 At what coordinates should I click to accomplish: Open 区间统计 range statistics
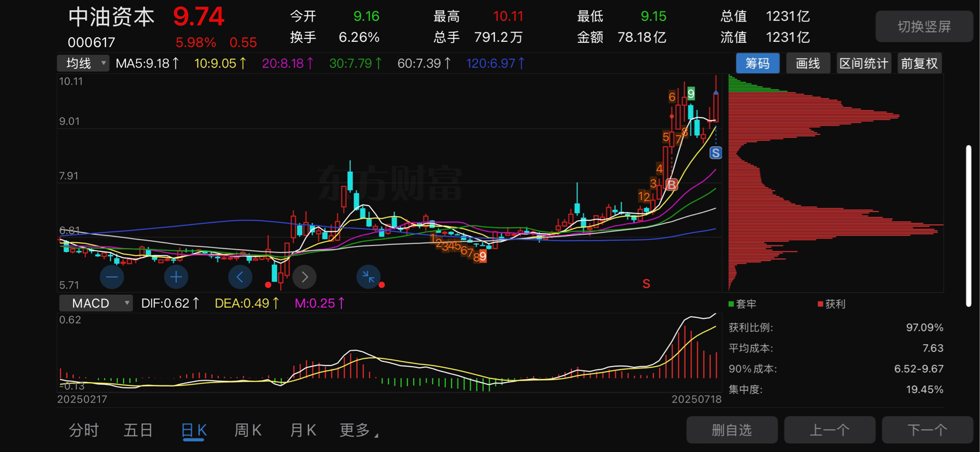[x=863, y=64]
